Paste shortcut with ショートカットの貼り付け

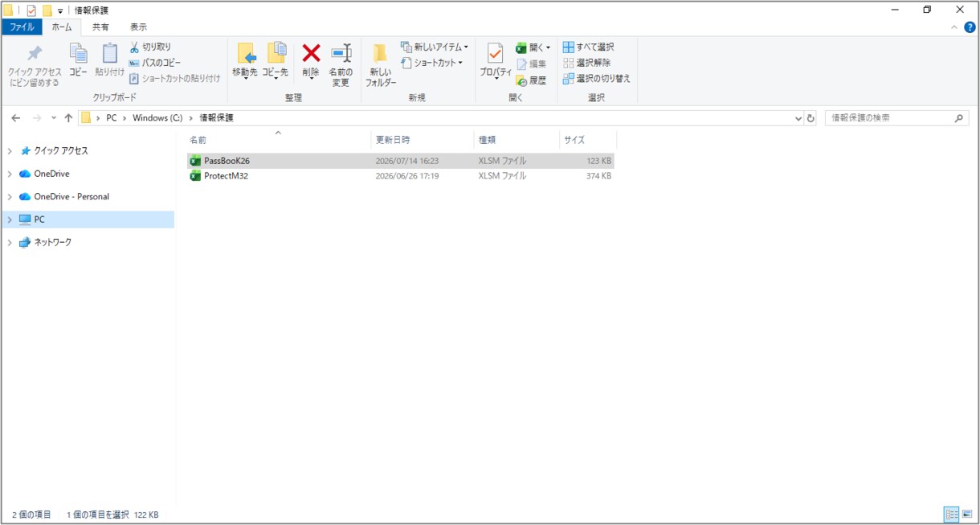(174, 78)
